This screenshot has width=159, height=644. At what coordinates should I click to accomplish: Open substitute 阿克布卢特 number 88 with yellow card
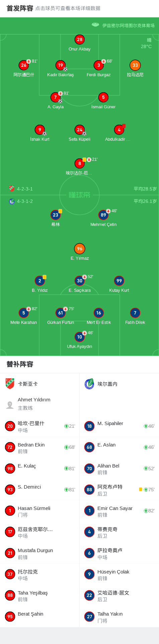(x=119, y=490)
